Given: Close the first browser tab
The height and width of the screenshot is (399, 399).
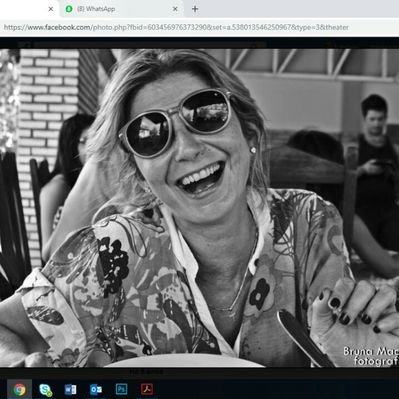Looking at the screenshot, I should 51,9.
